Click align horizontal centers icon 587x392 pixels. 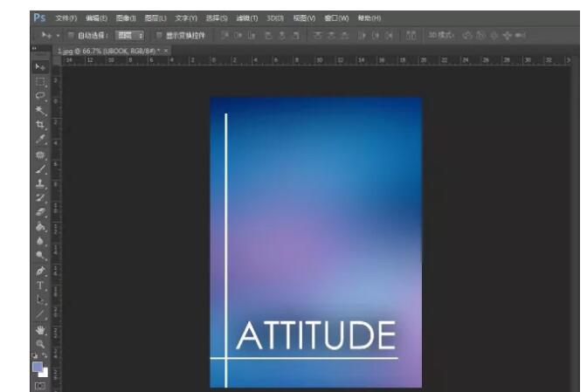282,36
